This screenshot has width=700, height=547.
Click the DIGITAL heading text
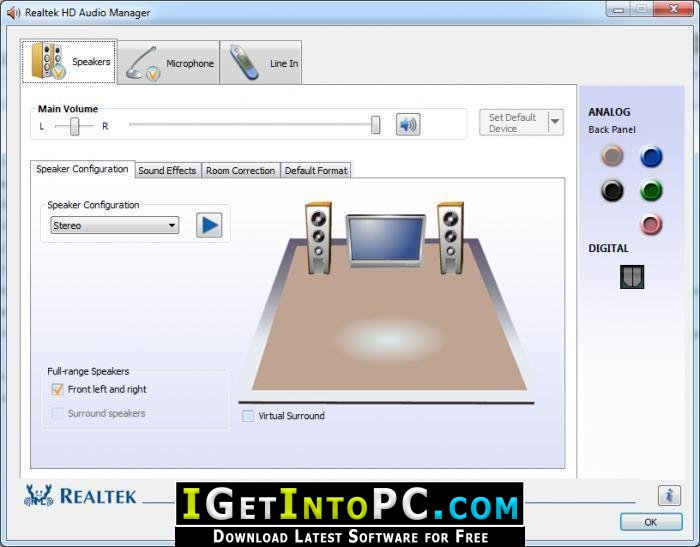[608, 248]
